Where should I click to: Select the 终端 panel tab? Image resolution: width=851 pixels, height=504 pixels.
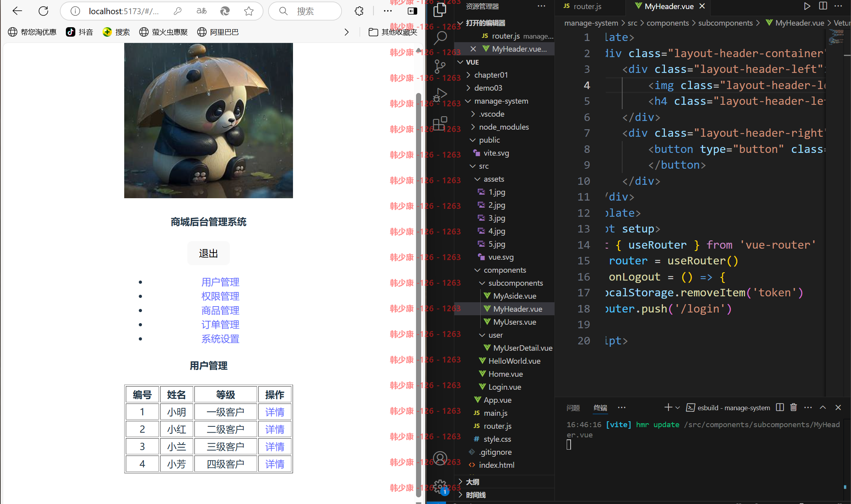coord(600,408)
